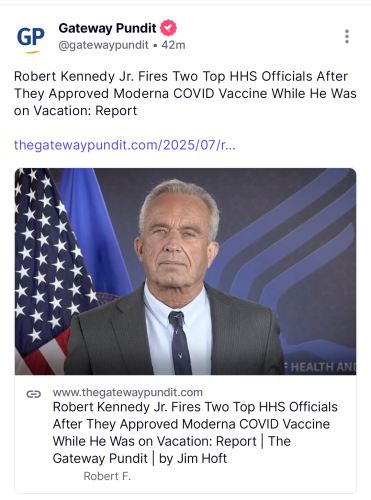Open the www.thegatewaypundit.com domain label
Screen dimensions: 371x500
tap(128, 392)
